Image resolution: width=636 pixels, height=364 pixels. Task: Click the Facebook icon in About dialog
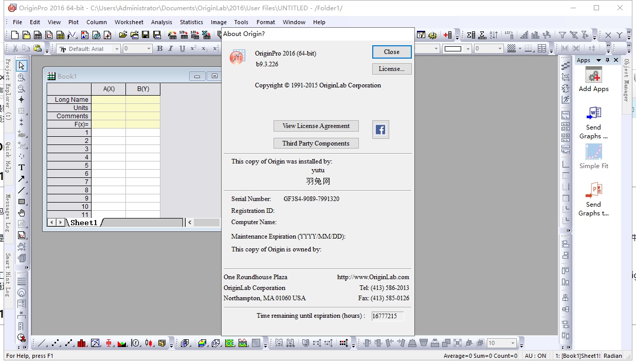380,130
